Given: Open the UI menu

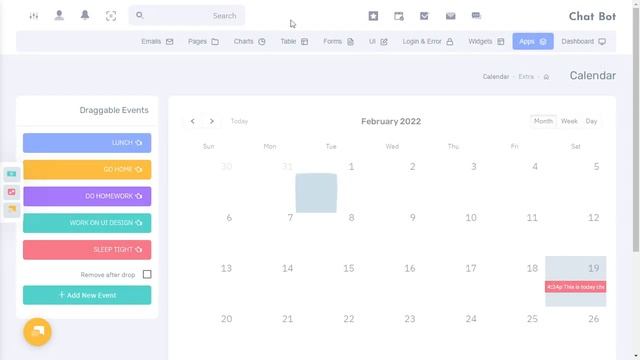Looking at the screenshot, I should [378, 42].
